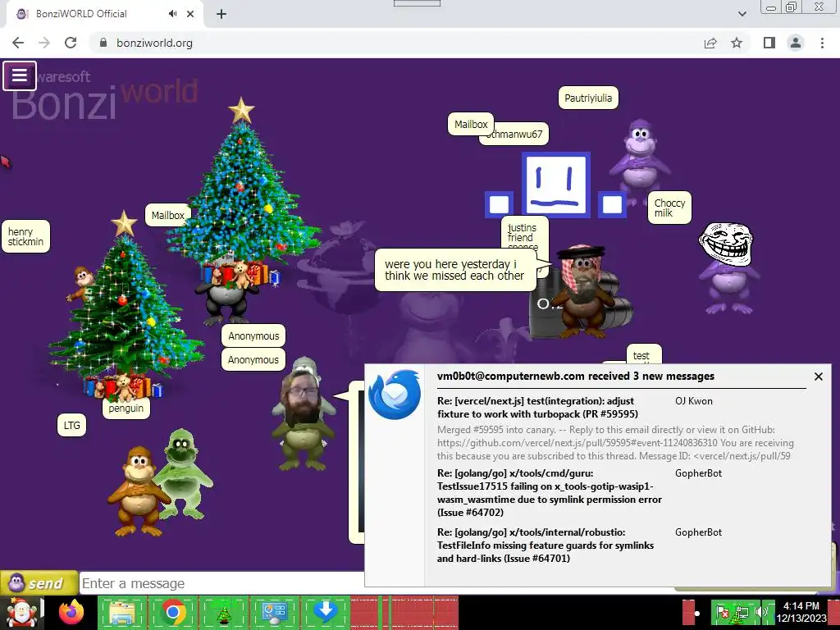The width and height of the screenshot is (840, 630).
Task: Open File Explorer from the taskbar
Action: point(122,612)
